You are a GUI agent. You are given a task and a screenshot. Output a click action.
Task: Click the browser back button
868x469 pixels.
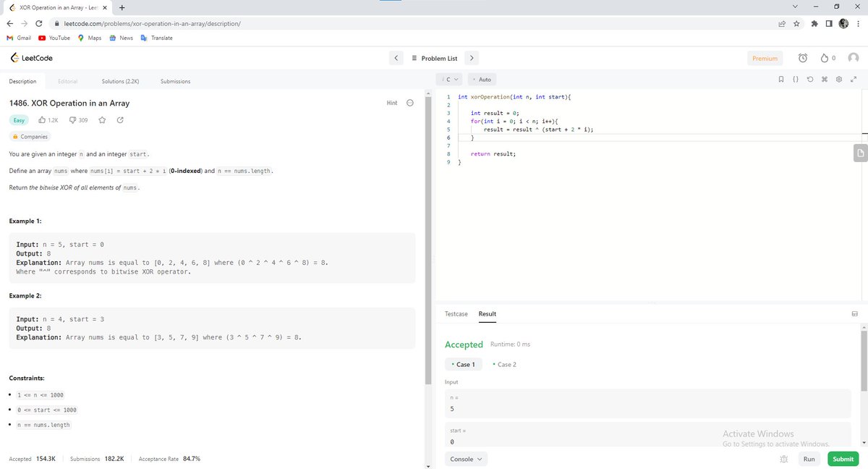[10, 23]
